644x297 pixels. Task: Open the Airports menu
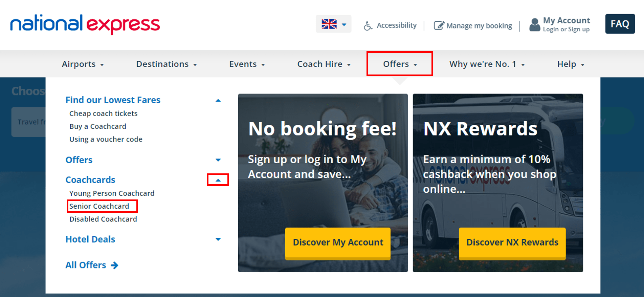click(x=83, y=64)
